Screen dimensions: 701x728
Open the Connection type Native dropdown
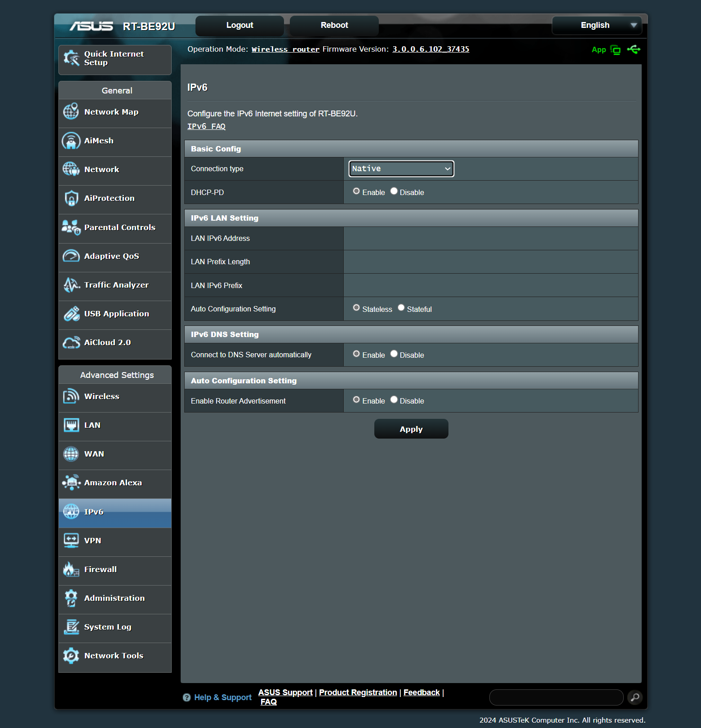pos(401,169)
